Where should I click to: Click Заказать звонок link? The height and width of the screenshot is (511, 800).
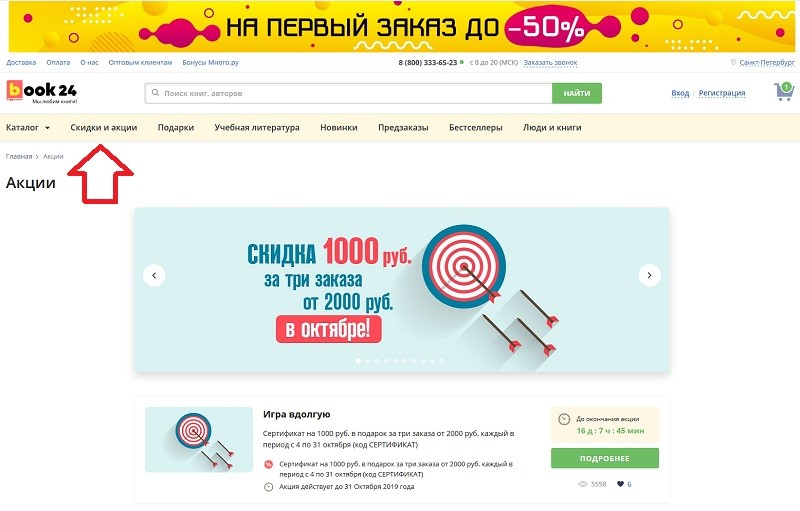[551, 62]
